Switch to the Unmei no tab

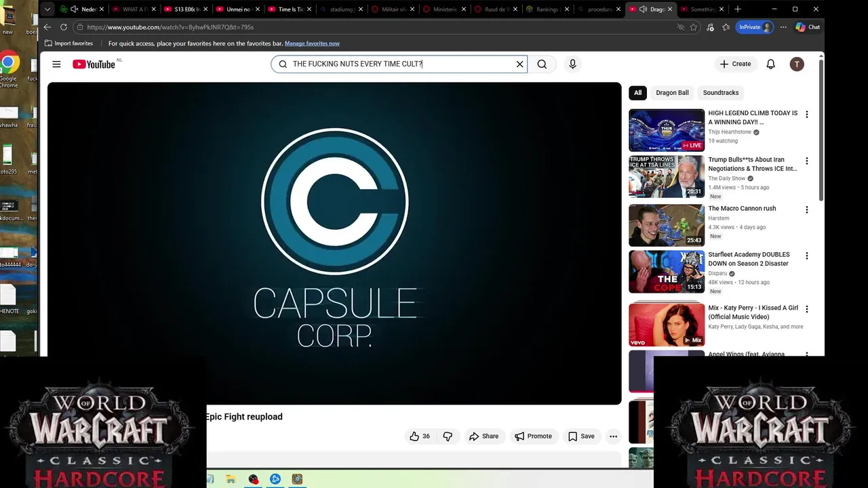[237, 9]
